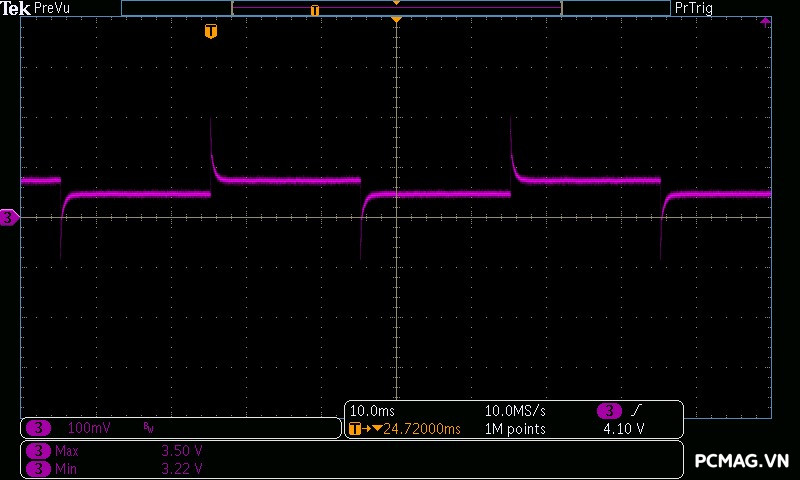The height and width of the screenshot is (480, 800).
Task: Click the purple trigger level arrow at right edge
Action: [x=765, y=21]
